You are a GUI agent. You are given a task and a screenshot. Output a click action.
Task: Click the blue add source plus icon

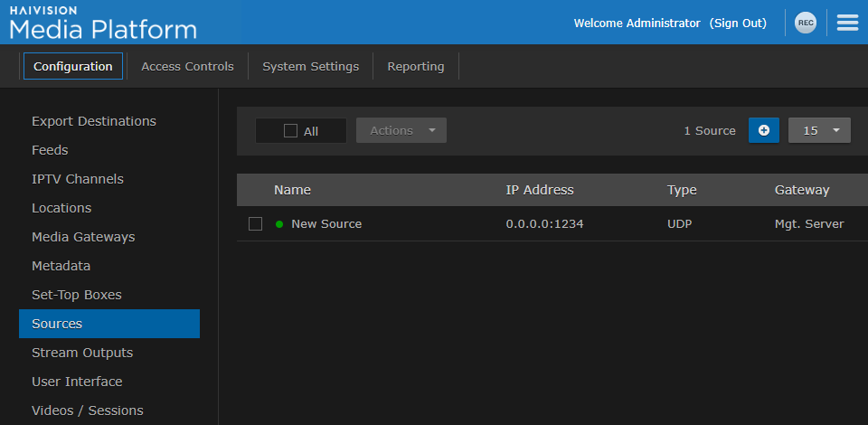763,130
